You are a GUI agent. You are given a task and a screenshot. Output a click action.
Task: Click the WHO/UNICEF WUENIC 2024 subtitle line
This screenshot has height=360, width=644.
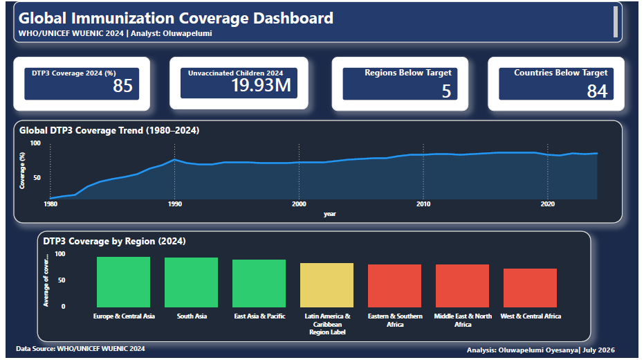115,34
